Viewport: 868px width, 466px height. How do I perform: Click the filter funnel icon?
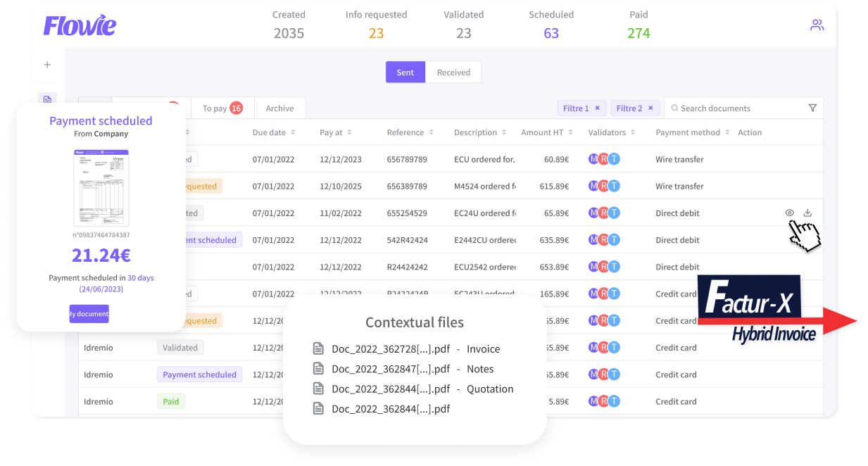(x=812, y=108)
